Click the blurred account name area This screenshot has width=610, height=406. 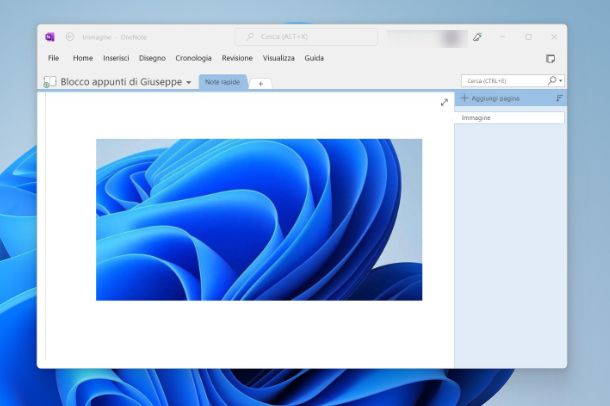427,38
